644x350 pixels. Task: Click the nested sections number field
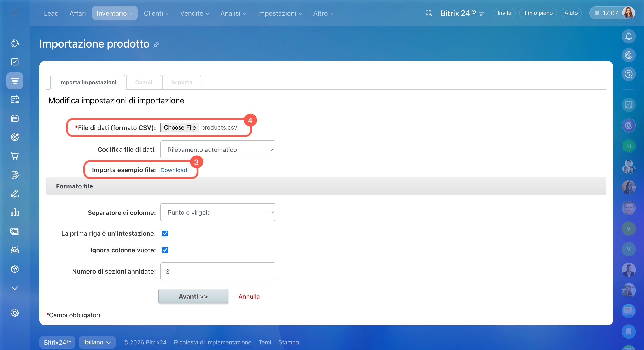218,271
